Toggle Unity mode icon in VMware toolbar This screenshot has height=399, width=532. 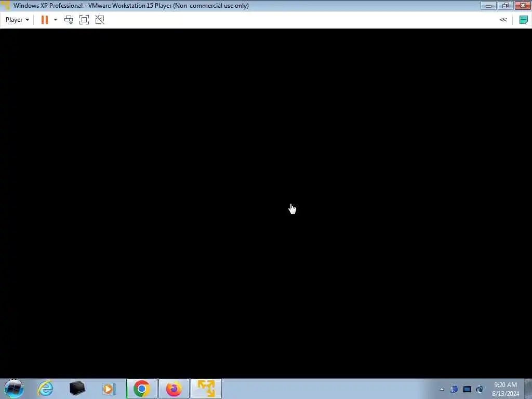100,20
